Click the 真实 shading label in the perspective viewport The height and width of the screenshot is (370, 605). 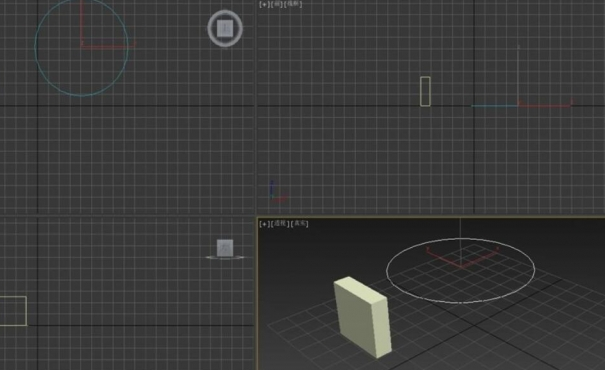[x=299, y=224]
